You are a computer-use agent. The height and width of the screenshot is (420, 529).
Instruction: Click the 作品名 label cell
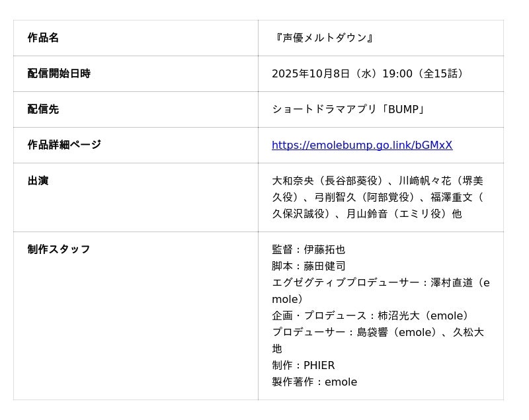click(43, 38)
